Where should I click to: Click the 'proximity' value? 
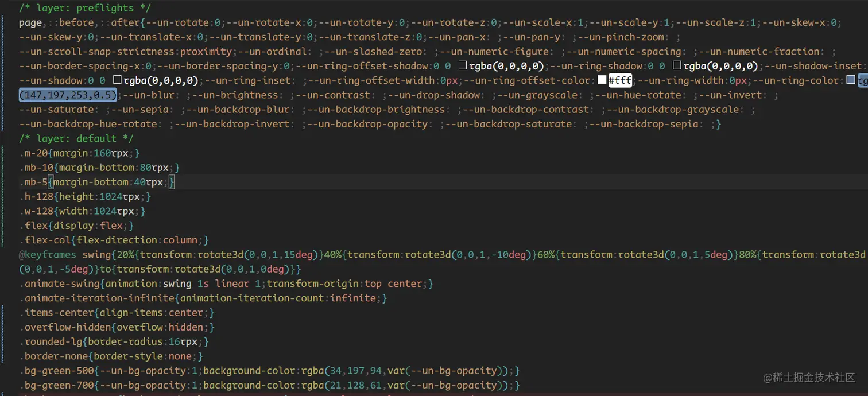pos(206,51)
